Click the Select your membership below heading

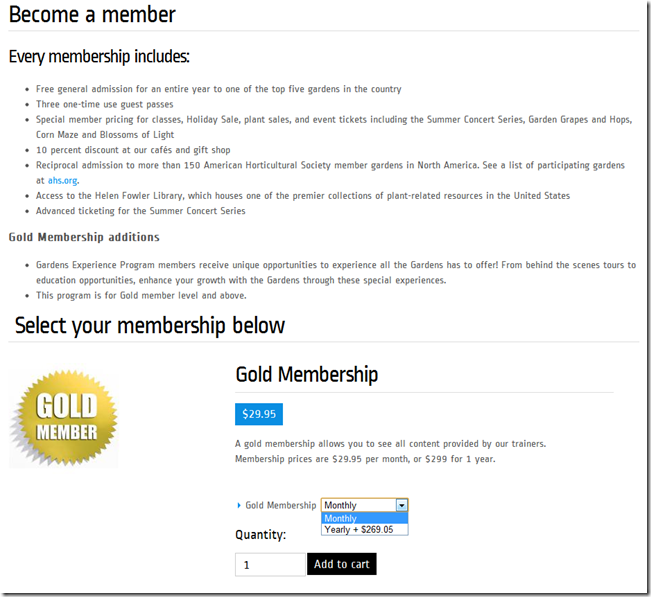150,326
